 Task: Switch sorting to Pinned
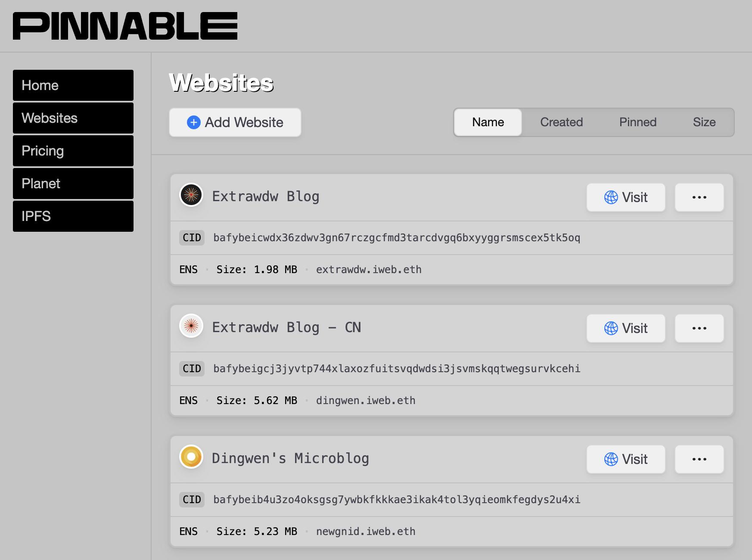(x=637, y=122)
